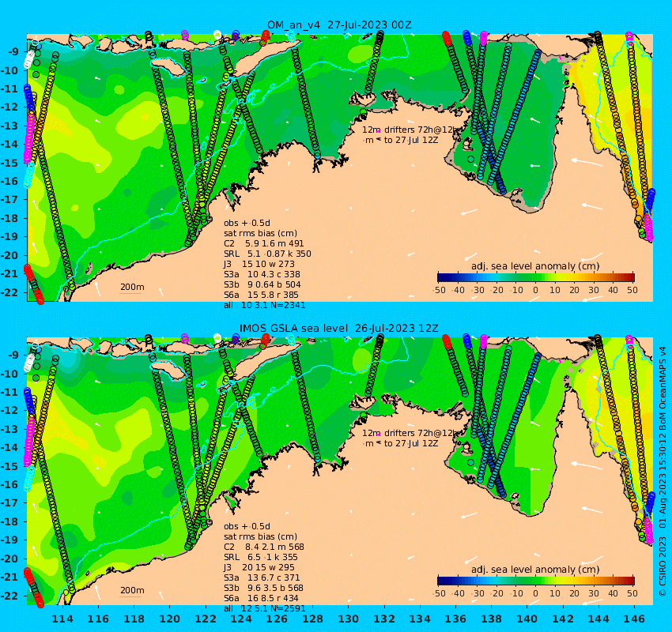Click latitude label -15 in OM_an_v4 panel
This screenshot has height=632, width=672.
click(x=9, y=164)
